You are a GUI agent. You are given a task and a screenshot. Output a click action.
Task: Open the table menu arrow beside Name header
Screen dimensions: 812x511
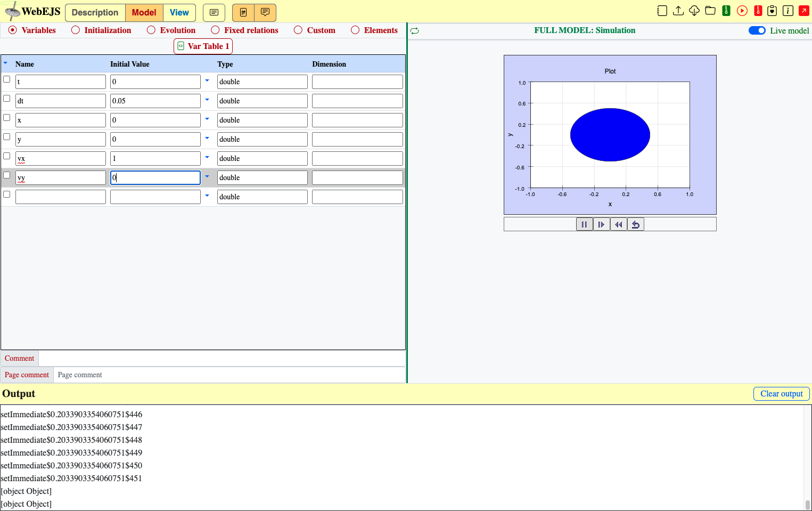(6, 63)
